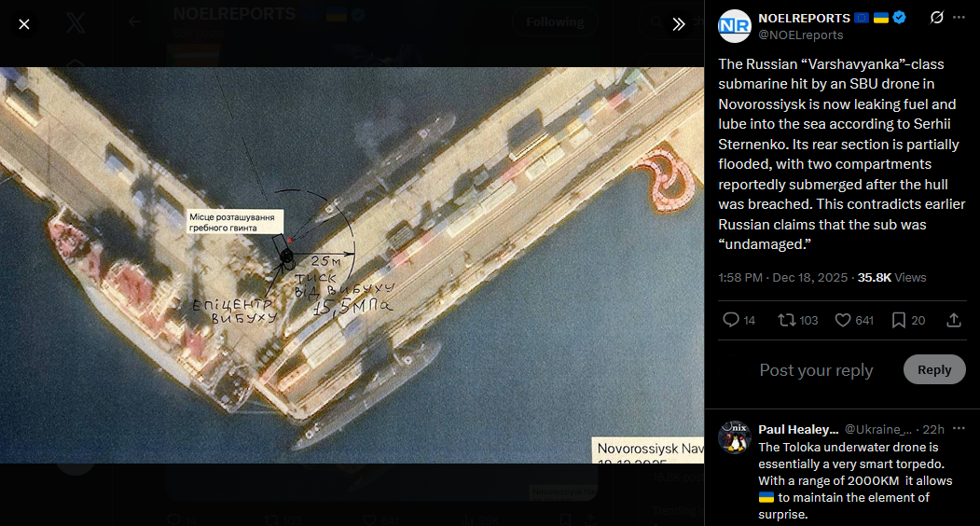Image resolution: width=980 pixels, height=526 pixels.
Task: Open Paul Healey's profile avatar
Action: (735, 436)
